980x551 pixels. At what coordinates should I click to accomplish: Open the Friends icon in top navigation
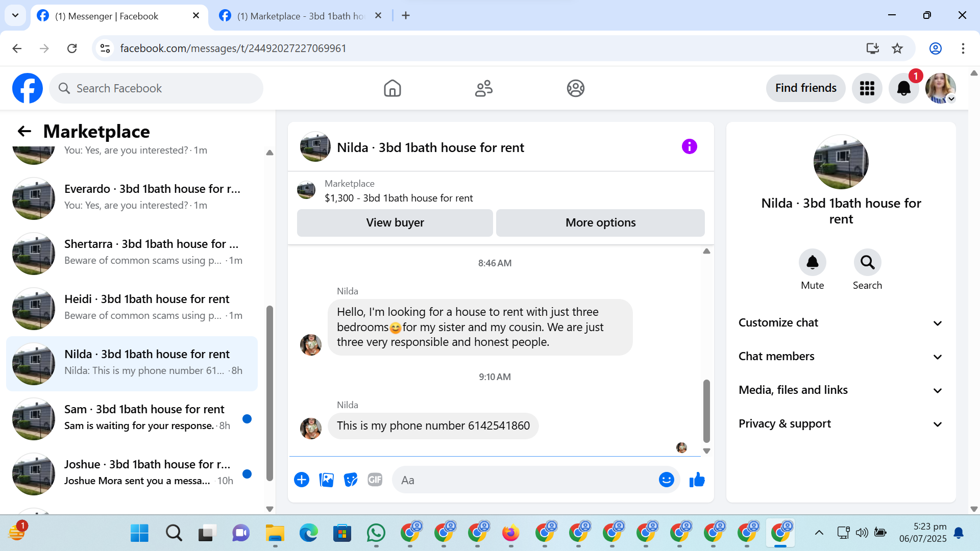[x=484, y=88]
